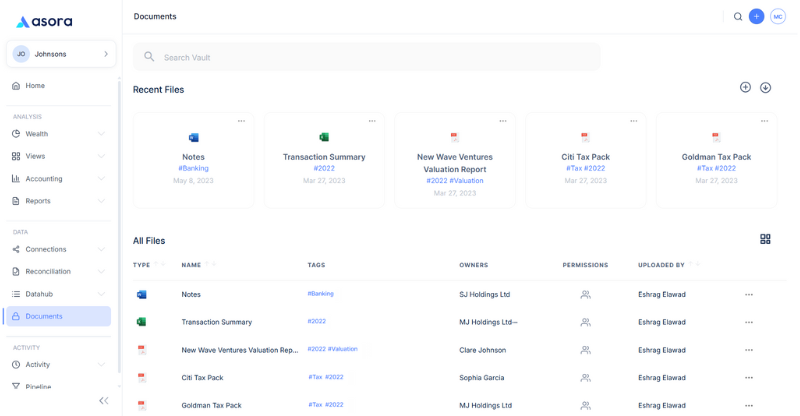This screenshot has height=416, width=800.
Task: Open options menu on New Wave Ventures card
Action: (x=503, y=121)
